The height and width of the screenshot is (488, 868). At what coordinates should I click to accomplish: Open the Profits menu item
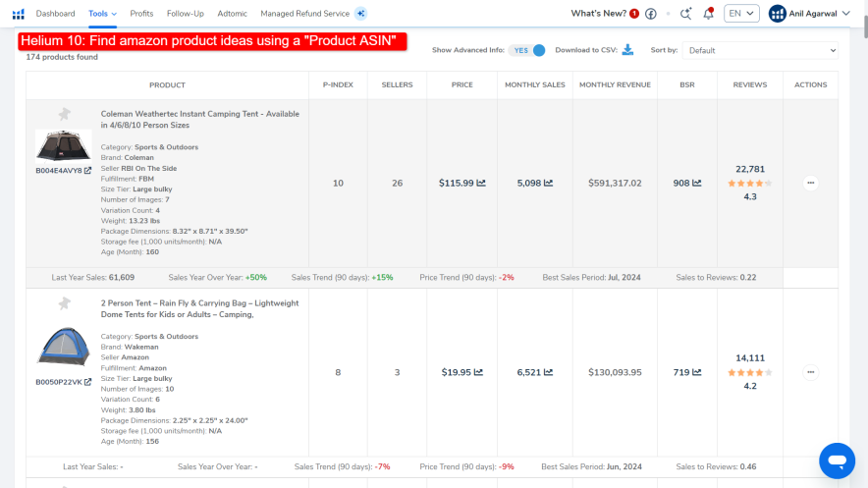pyautogui.click(x=141, y=14)
